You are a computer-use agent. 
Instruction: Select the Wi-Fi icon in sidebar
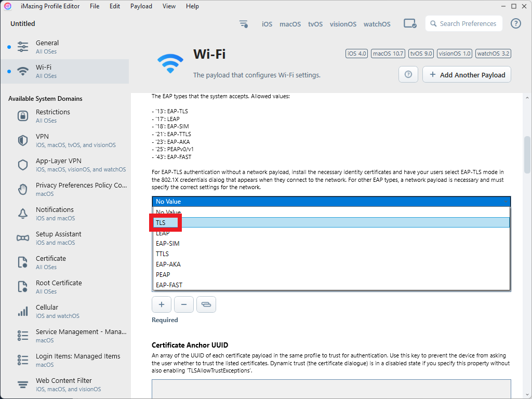click(23, 71)
